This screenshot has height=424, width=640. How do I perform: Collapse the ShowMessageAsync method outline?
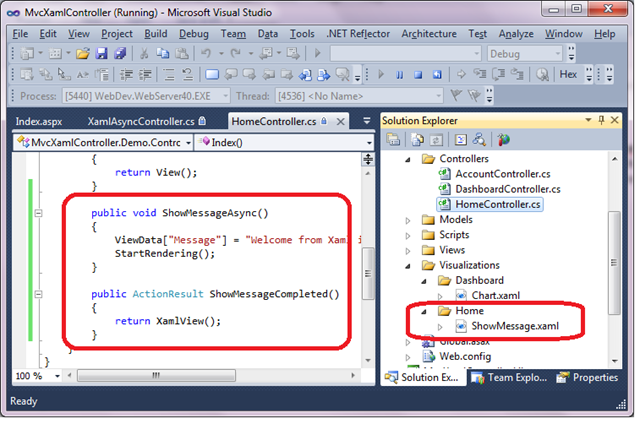click(39, 213)
